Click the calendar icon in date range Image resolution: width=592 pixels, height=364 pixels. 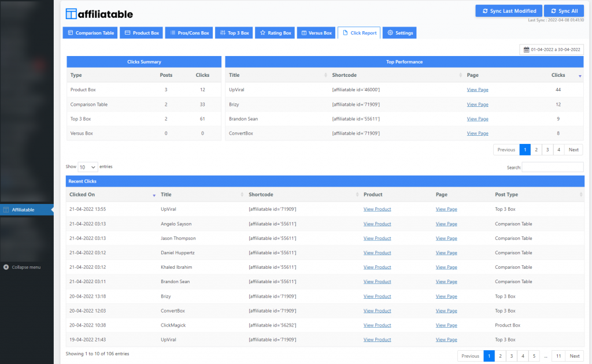[x=526, y=50]
